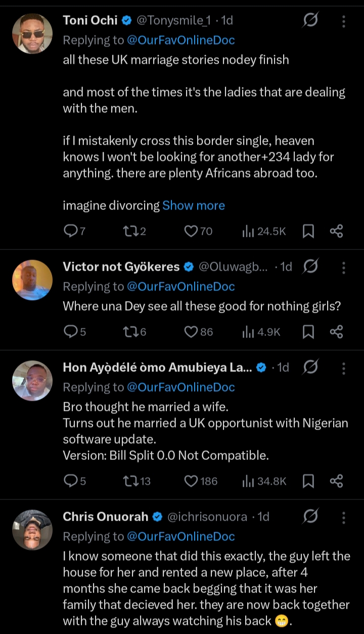This screenshot has height=634, width=364.
Task: Bookmark Victor not Gyökeres's reply
Action: click(x=308, y=332)
